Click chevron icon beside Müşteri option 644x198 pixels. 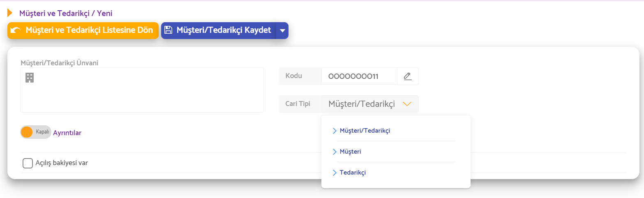(x=335, y=152)
